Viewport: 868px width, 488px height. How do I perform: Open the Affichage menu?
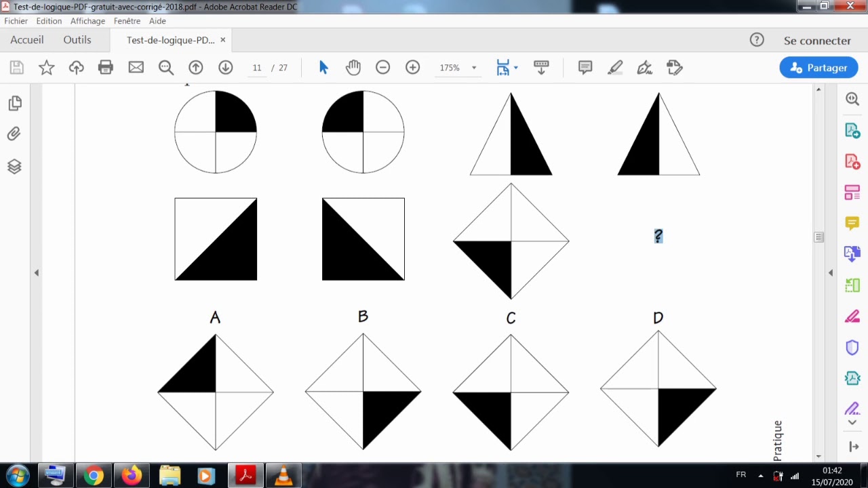pos(87,21)
